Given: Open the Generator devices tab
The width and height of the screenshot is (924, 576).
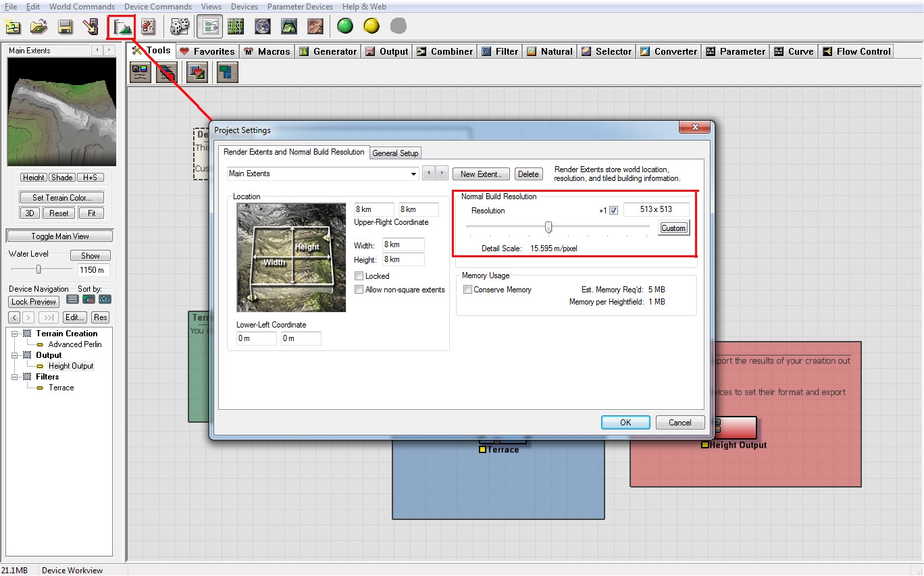Looking at the screenshot, I should pyautogui.click(x=328, y=51).
